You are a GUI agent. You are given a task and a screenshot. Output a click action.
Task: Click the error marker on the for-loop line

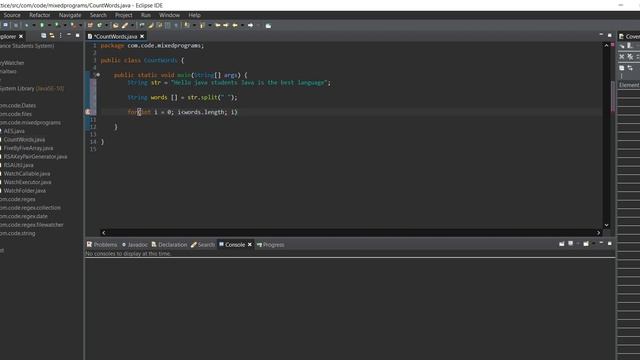click(x=88, y=112)
